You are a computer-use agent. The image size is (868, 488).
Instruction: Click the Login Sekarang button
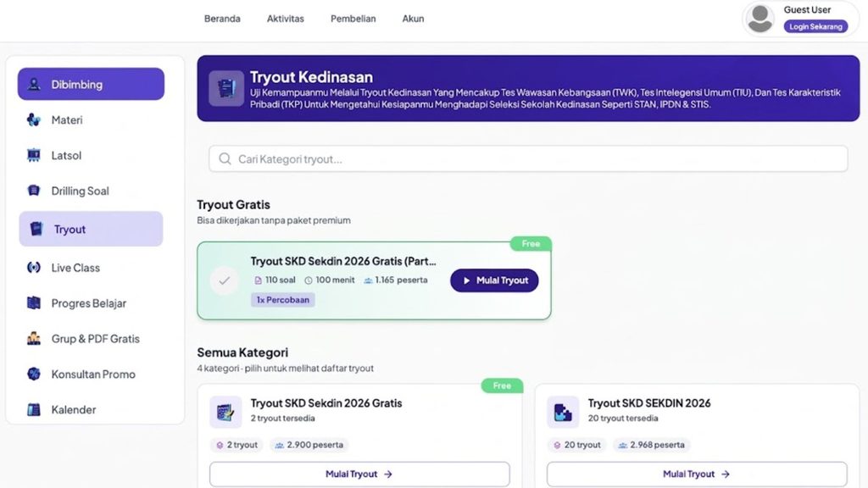click(815, 26)
